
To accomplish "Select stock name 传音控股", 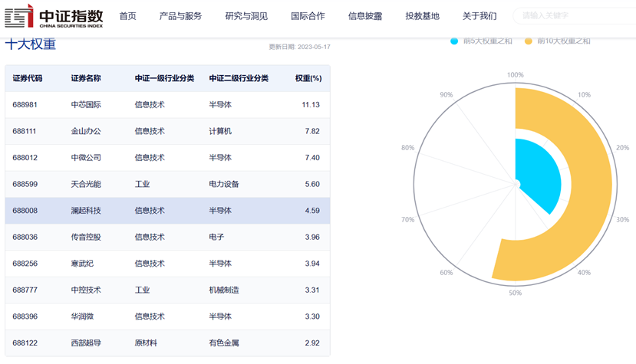I will click(86, 237).
